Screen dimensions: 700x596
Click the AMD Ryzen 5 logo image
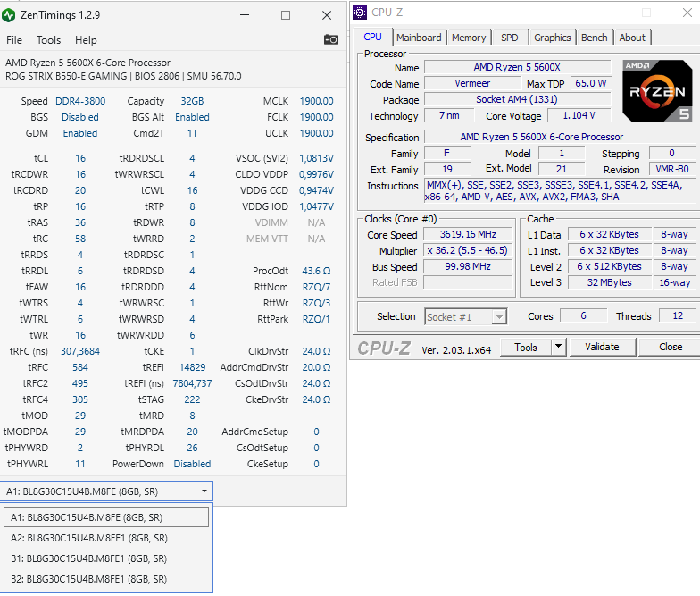coord(657,91)
